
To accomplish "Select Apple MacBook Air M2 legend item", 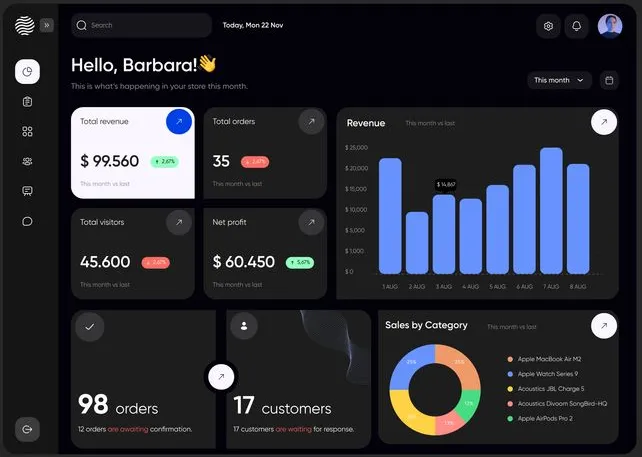I will 545,359.
